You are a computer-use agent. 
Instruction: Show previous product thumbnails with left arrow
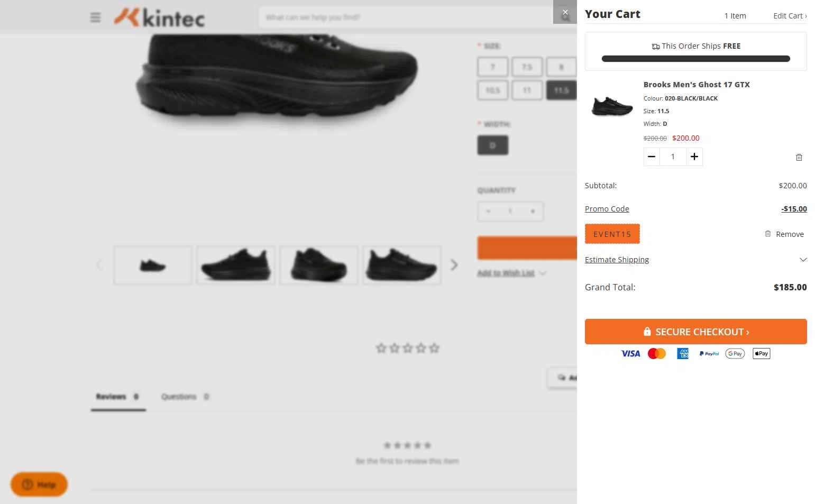tap(99, 265)
